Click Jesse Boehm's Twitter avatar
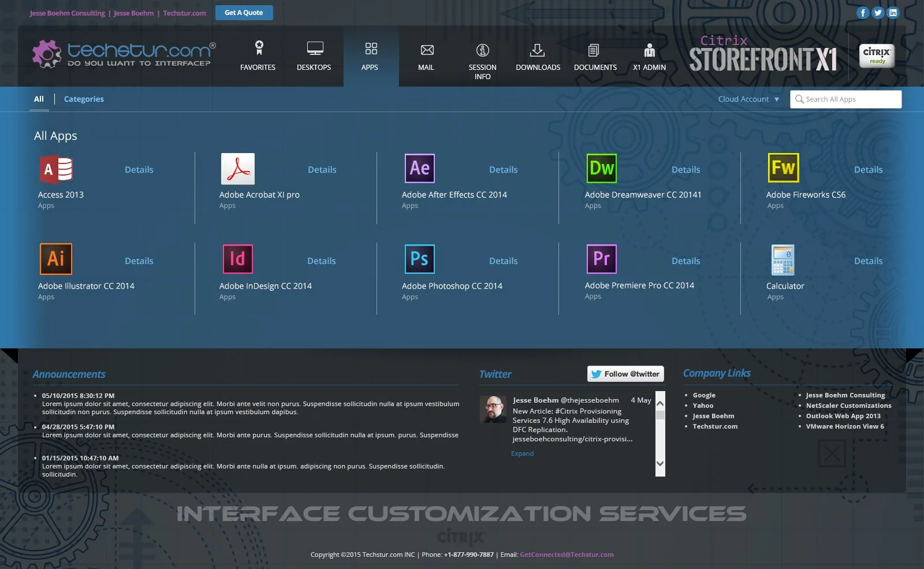Viewport: 924px width, 569px height. [493, 409]
